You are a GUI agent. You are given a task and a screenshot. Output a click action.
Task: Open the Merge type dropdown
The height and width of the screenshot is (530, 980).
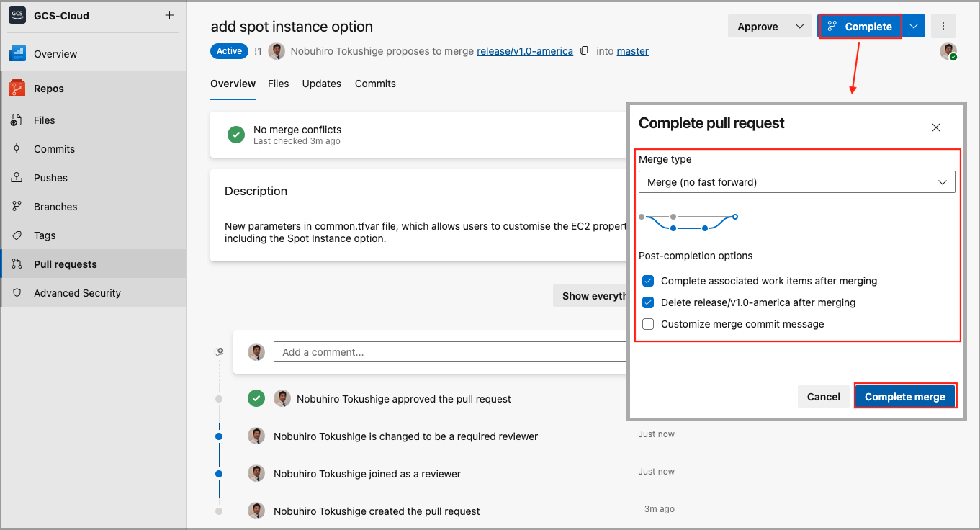pyautogui.click(x=796, y=182)
